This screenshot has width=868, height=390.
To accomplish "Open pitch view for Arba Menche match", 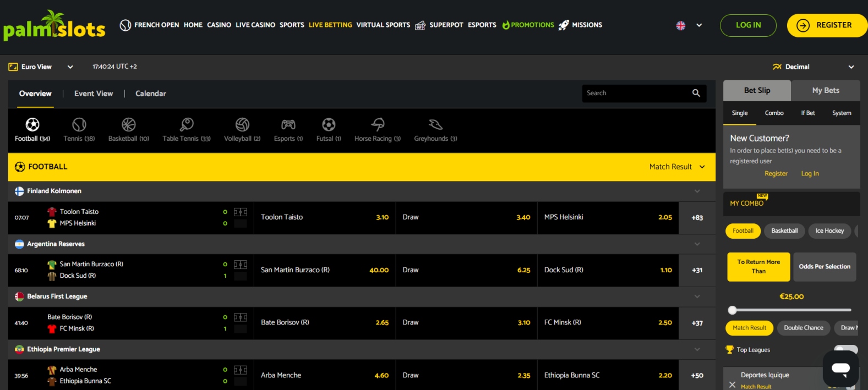I will (241, 370).
